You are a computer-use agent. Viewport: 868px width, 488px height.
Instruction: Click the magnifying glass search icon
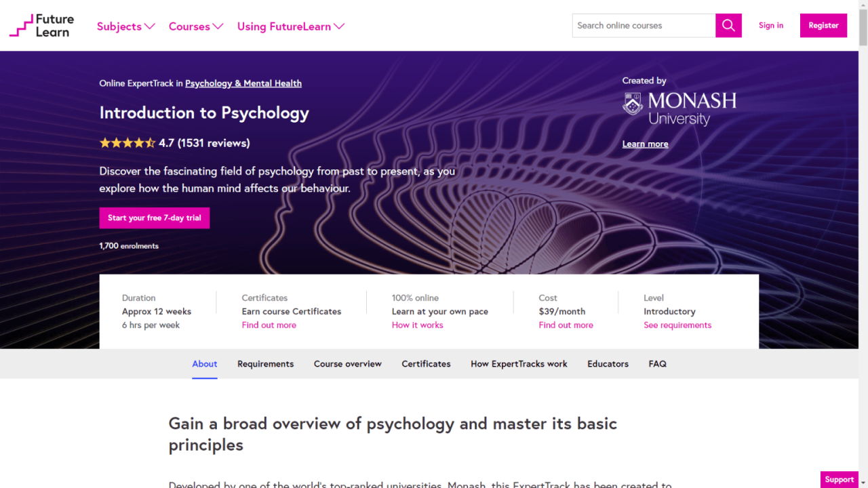[728, 26]
